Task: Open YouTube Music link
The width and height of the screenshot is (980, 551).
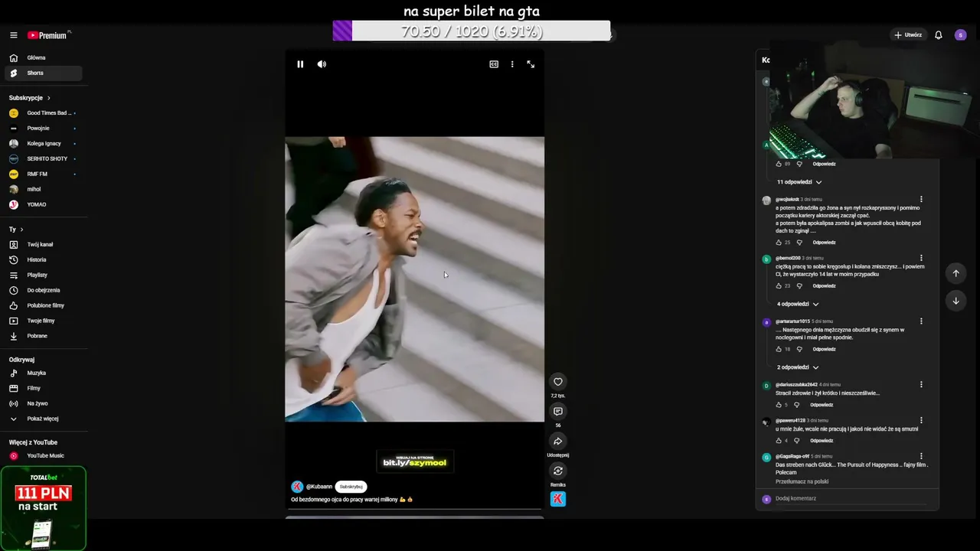Action: point(43,456)
